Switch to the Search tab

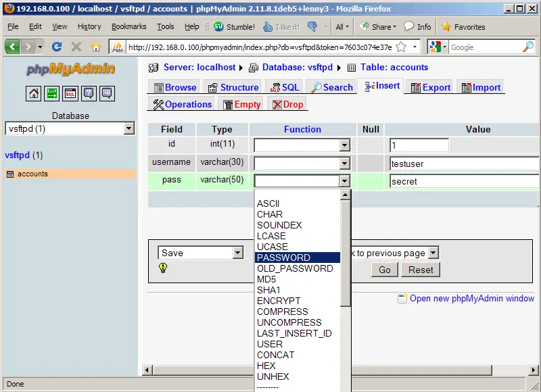(x=331, y=87)
